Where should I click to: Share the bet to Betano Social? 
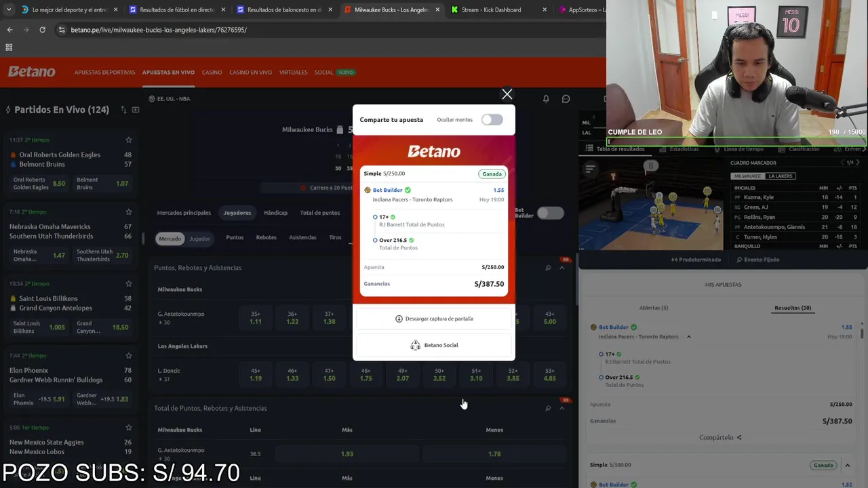434,345
